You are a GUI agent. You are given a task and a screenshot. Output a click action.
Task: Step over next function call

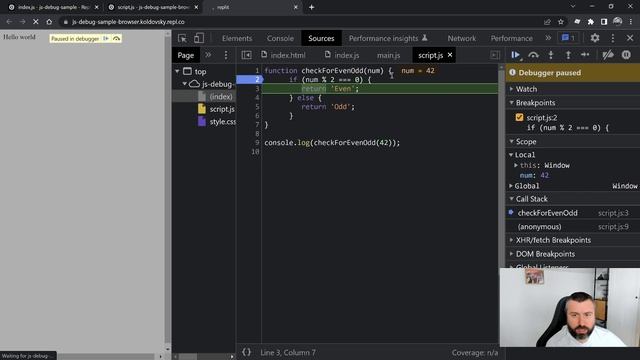(x=533, y=55)
